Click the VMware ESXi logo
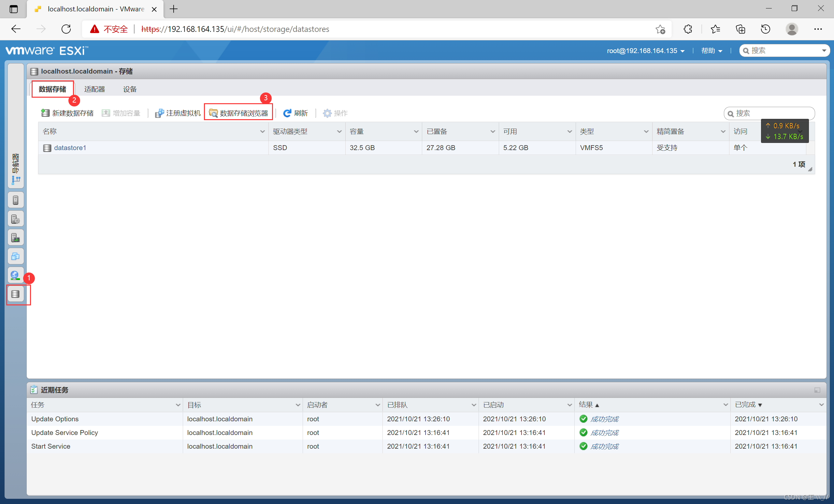834x504 pixels. pyautogui.click(x=47, y=51)
